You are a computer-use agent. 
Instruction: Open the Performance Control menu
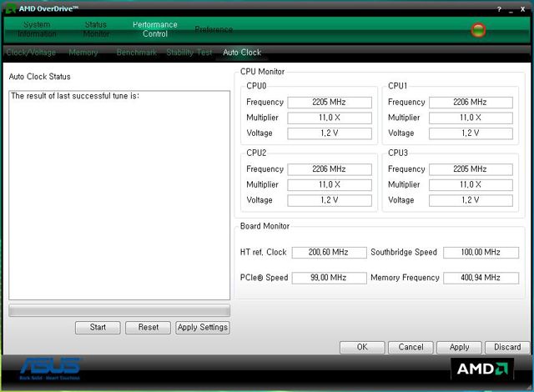pos(155,29)
